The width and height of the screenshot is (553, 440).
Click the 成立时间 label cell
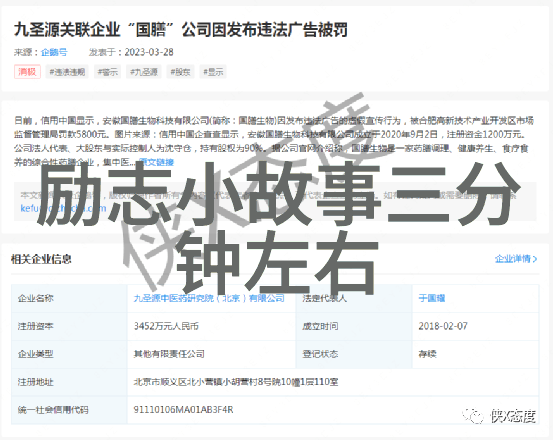coord(354,326)
